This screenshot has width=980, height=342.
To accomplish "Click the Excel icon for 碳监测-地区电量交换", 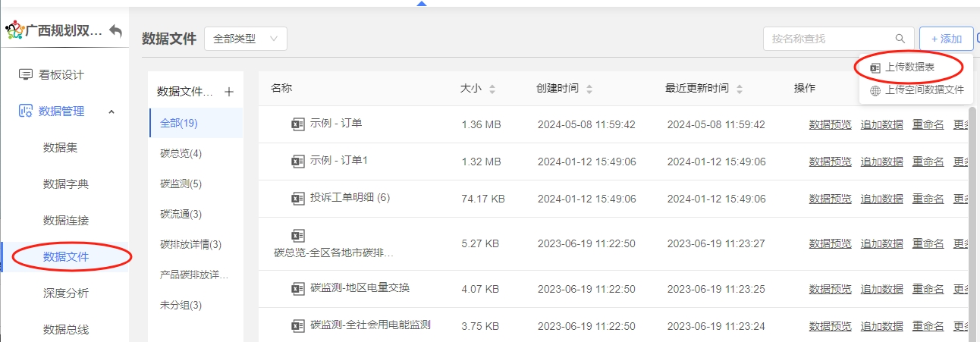I will pyautogui.click(x=298, y=288).
